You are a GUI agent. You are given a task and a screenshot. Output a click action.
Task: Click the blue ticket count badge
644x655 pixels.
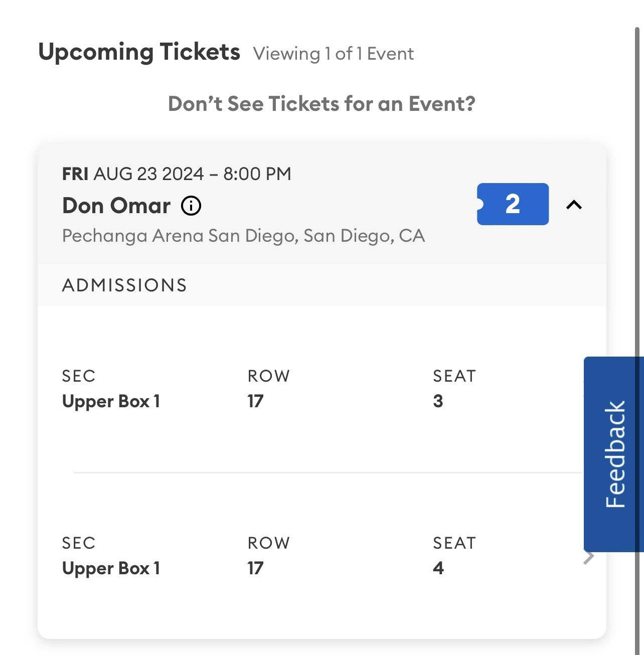pos(513,204)
